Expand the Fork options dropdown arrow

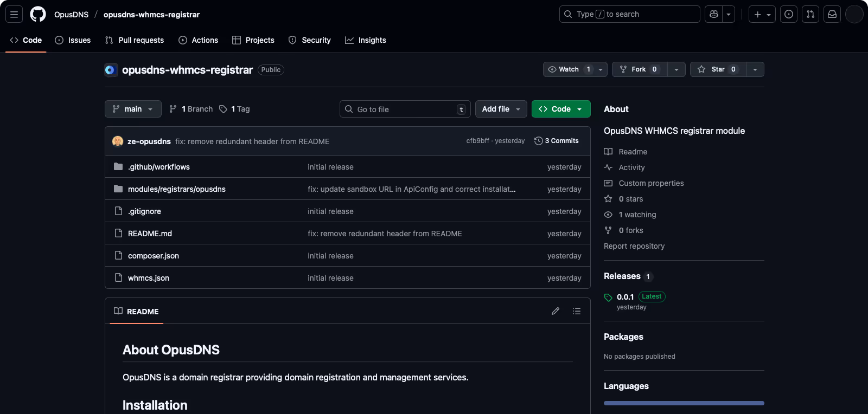[x=676, y=69]
